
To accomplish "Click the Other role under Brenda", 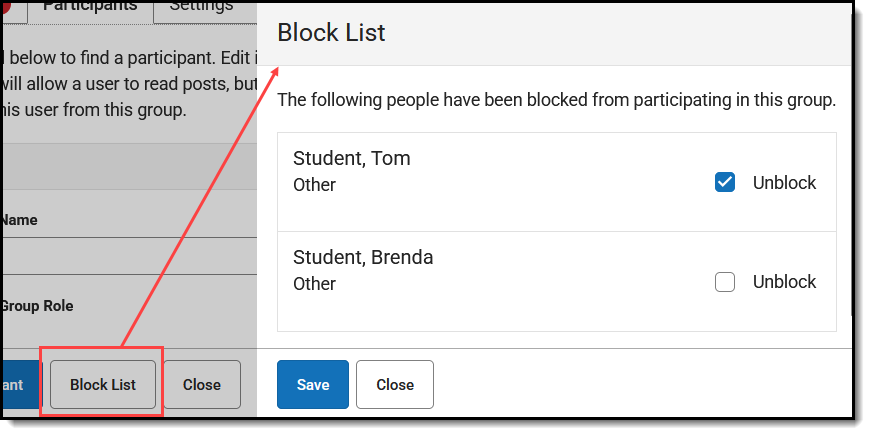I will point(314,284).
